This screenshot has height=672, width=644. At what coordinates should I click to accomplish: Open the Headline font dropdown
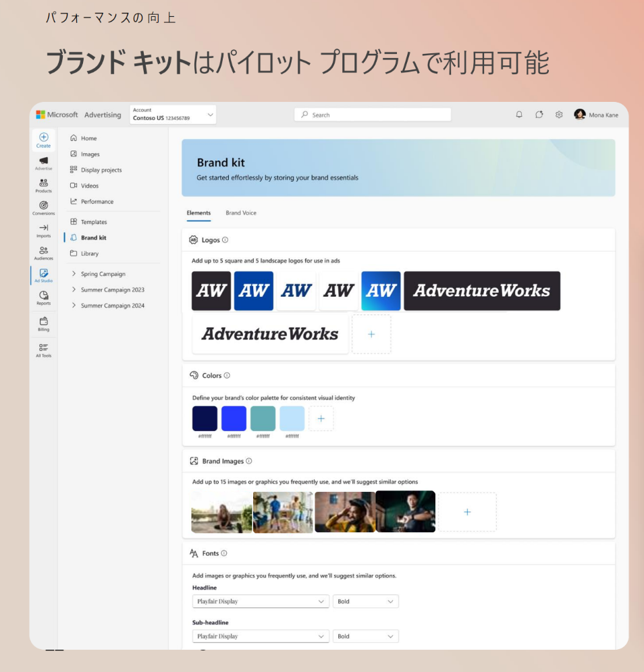[261, 601]
